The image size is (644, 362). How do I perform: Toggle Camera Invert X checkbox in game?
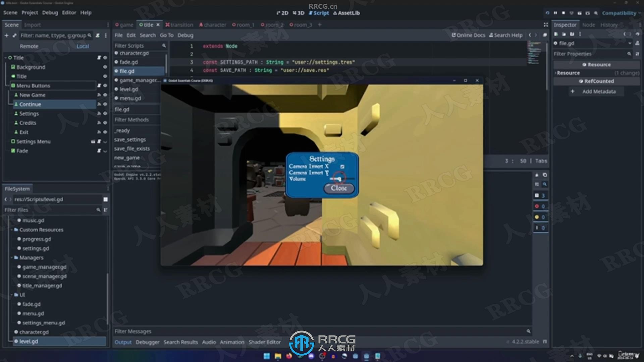tap(342, 167)
